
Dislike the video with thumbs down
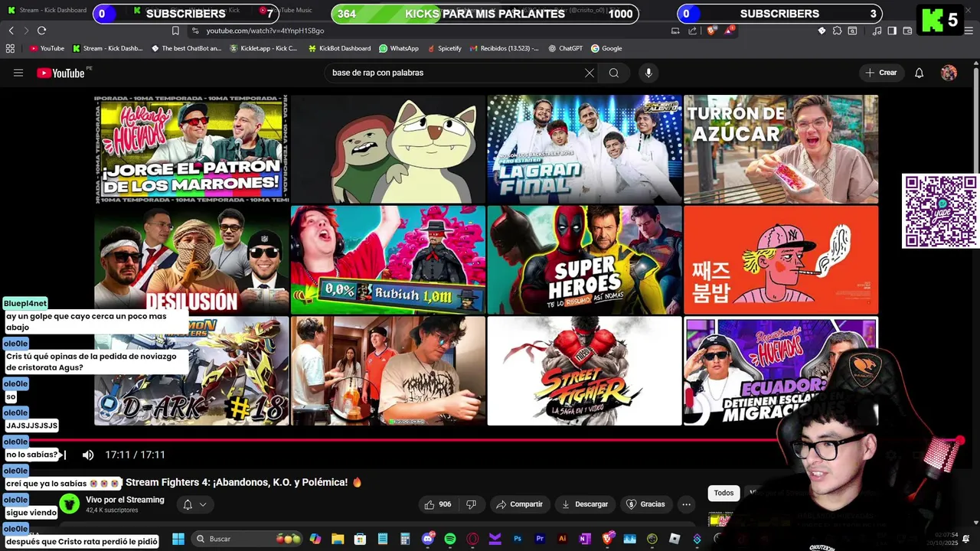[472, 504]
